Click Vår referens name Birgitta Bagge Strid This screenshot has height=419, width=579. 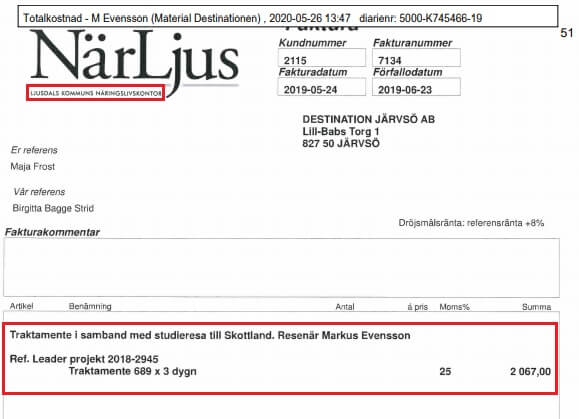tap(53, 208)
